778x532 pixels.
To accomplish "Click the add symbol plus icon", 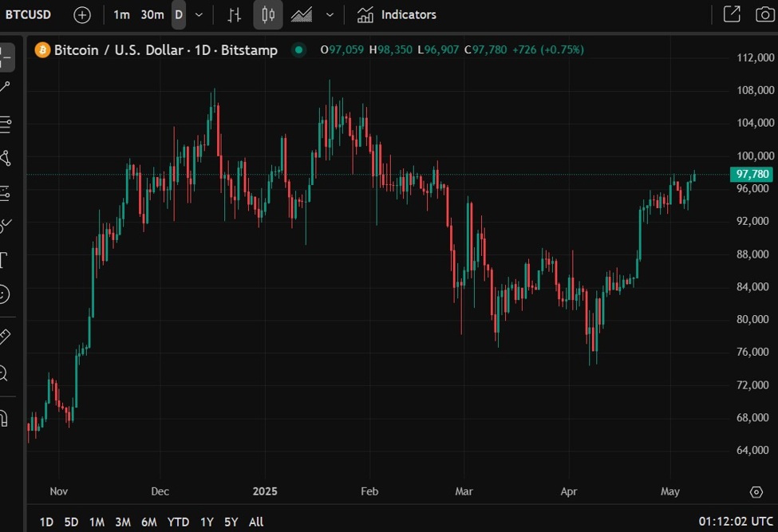I will pos(82,14).
